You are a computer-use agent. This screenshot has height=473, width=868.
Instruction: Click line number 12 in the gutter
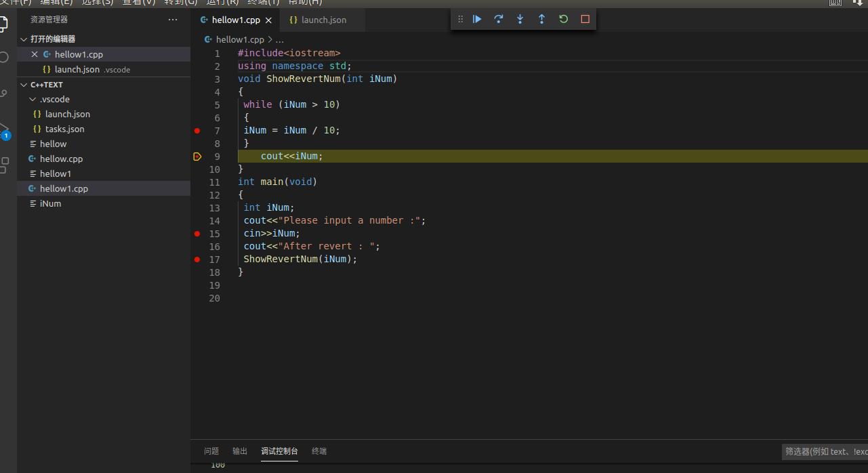214,194
